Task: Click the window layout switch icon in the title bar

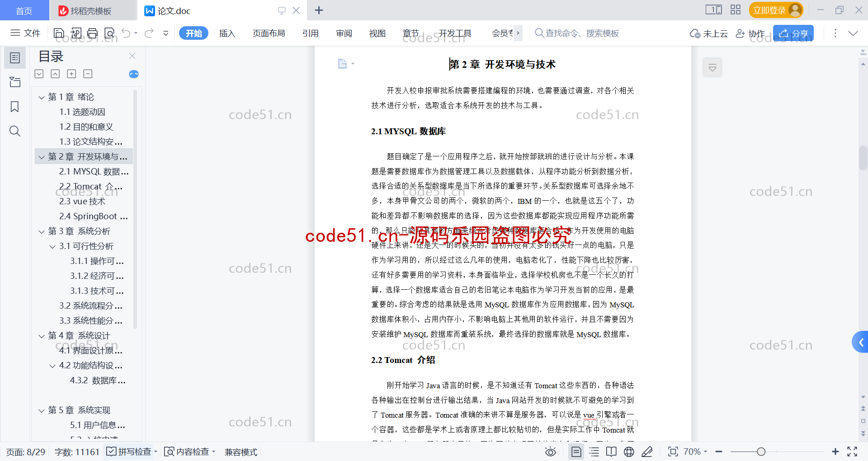Action: 713,10
